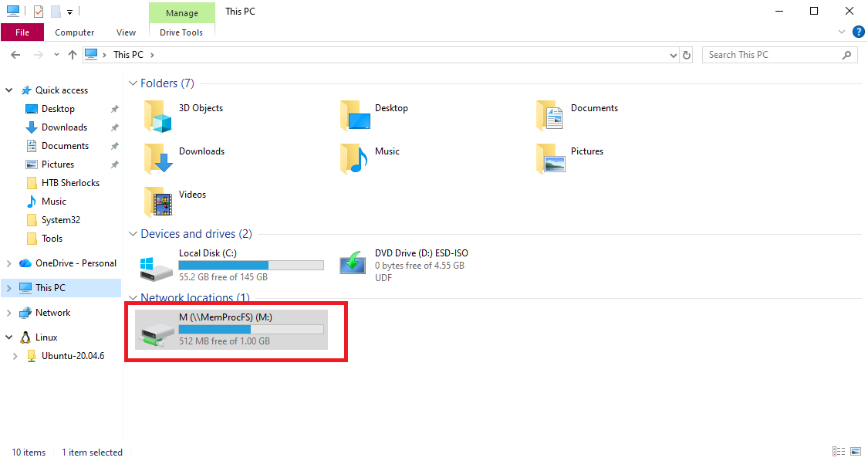The width and height of the screenshot is (868, 461).
Task: Click the Help question mark icon
Action: [858, 32]
